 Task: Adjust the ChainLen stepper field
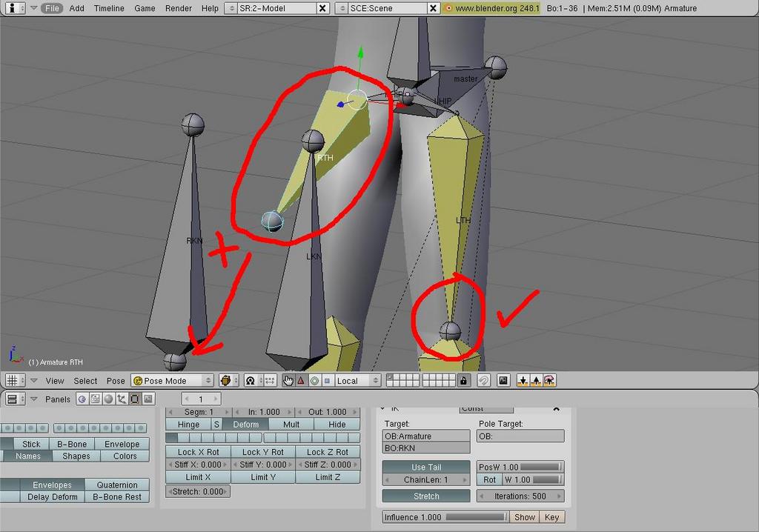[426, 479]
